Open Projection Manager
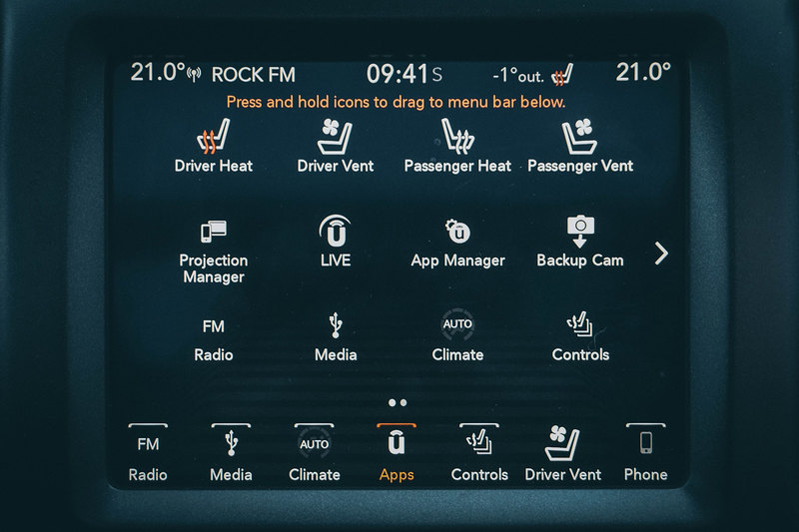799x532 pixels. [x=214, y=252]
